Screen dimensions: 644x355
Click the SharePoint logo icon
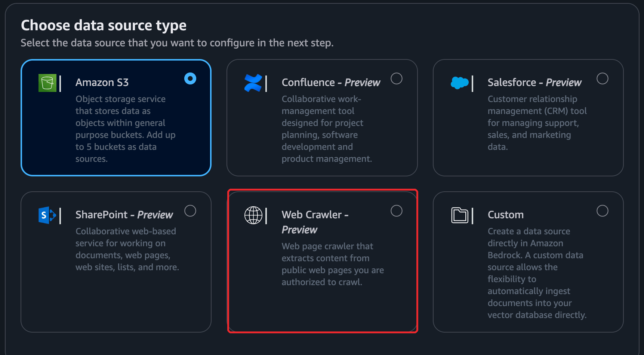pos(47,215)
